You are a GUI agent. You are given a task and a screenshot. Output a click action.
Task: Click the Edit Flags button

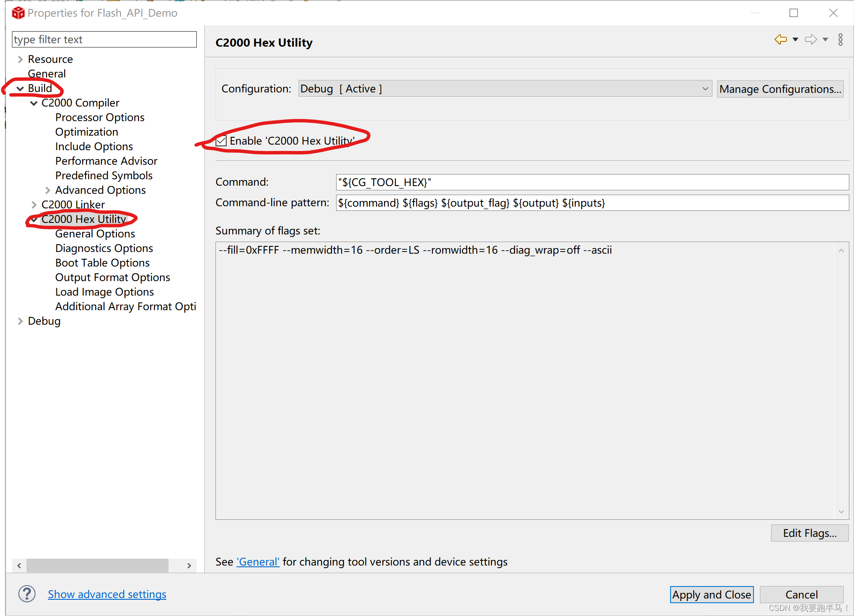(809, 533)
